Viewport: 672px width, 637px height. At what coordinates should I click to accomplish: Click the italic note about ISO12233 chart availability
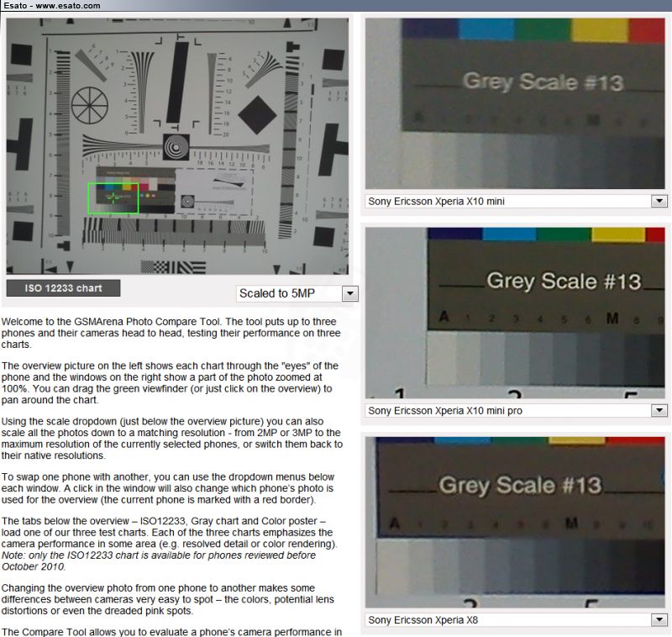159,561
